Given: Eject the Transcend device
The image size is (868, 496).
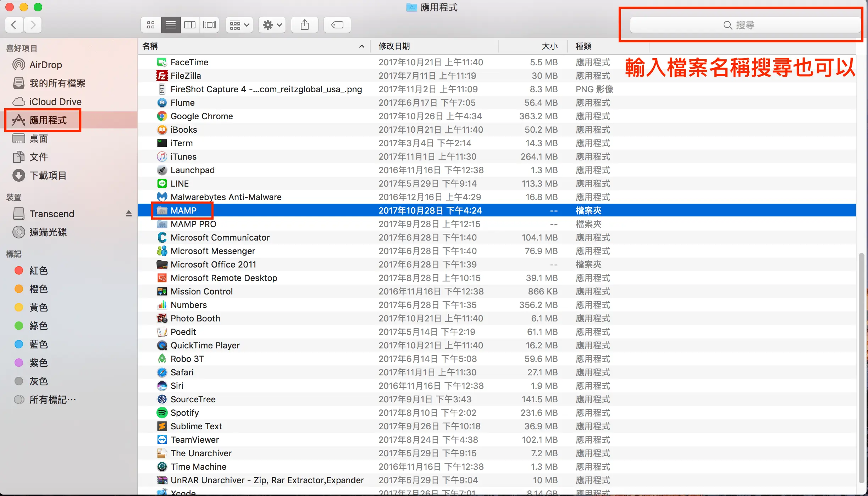Looking at the screenshot, I should pyautogui.click(x=129, y=214).
